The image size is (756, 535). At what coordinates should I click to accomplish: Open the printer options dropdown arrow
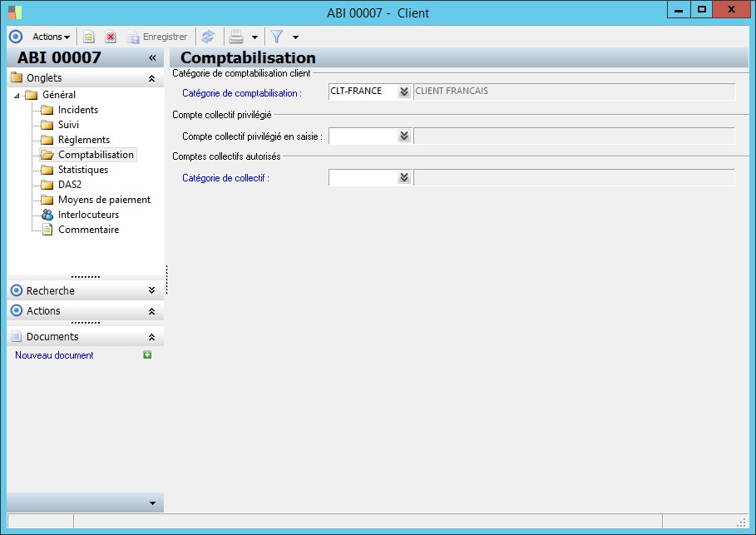coord(254,37)
